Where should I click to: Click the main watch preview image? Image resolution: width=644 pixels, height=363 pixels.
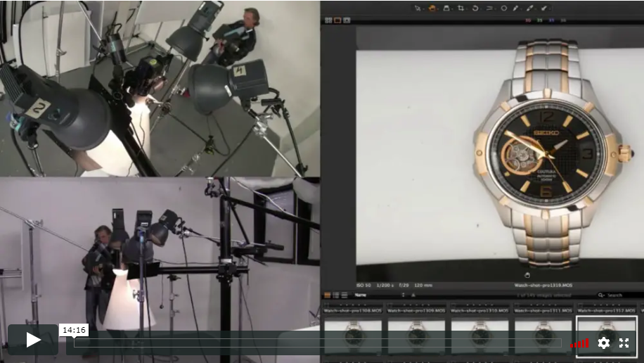click(499, 154)
